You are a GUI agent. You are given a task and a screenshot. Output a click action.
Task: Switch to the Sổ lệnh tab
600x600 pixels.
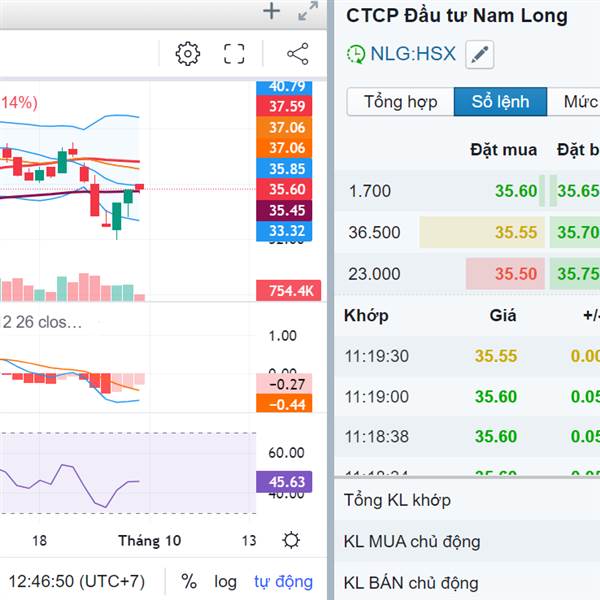tap(500, 102)
